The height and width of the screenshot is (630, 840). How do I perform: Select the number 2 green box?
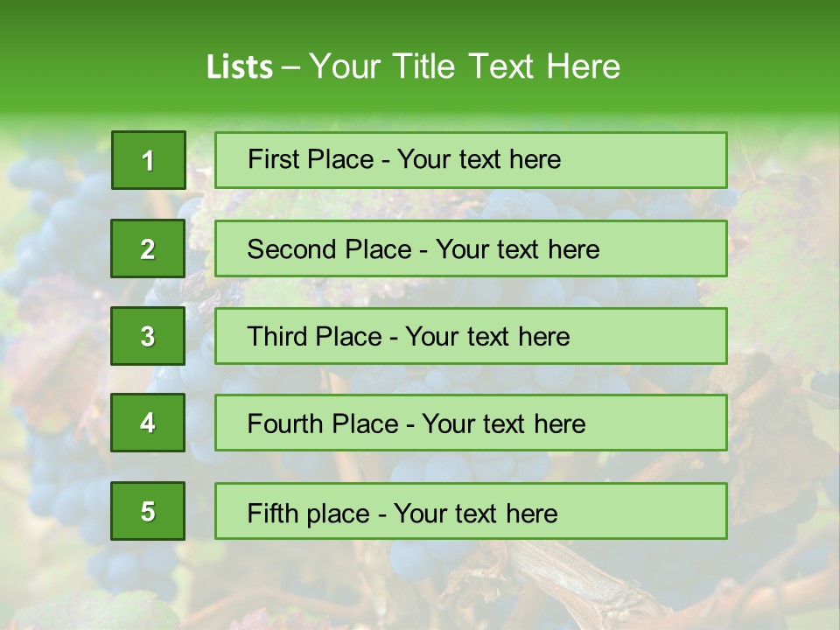tap(148, 248)
